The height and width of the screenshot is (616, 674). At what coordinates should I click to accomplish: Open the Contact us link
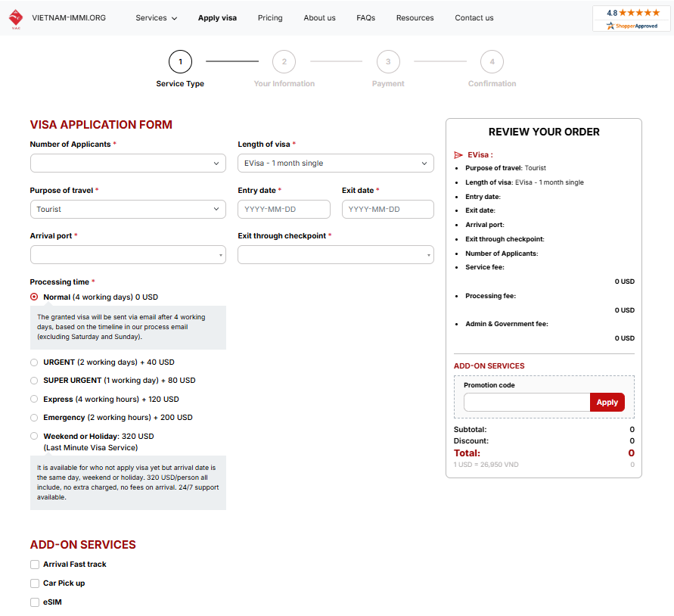(x=474, y=18)
